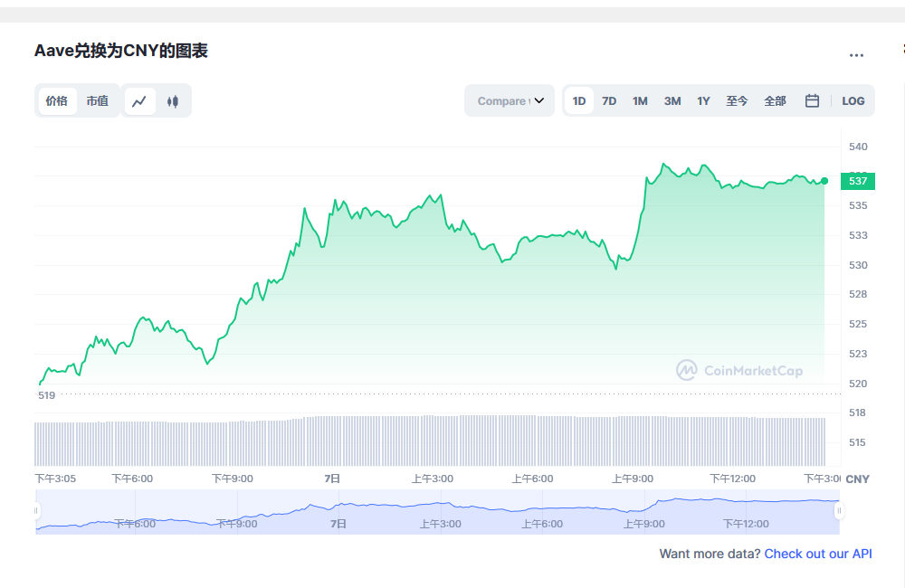
Task: Switch the chart to 市值 view
Action: (x=97, y=100)
